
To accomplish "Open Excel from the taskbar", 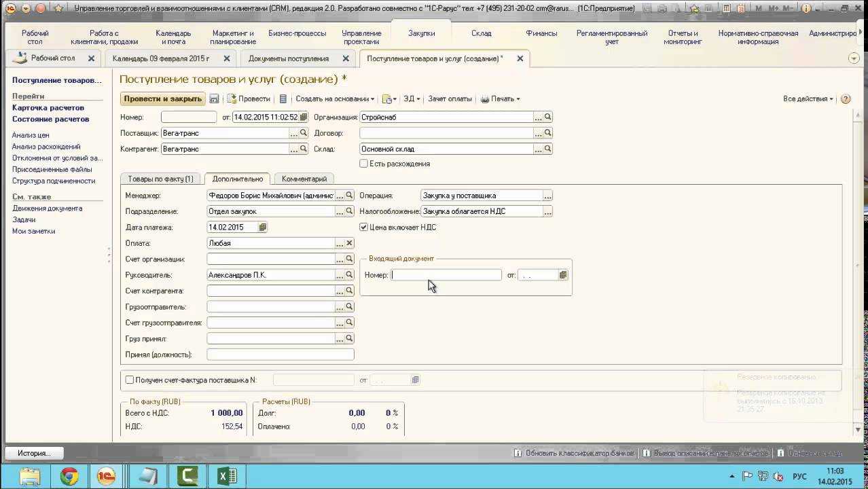I will (x=227, y=476).
